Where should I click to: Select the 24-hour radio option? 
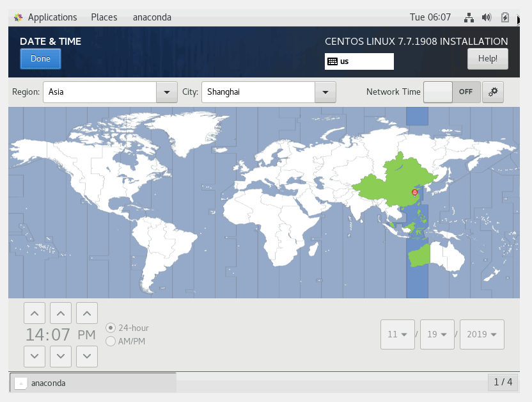click(x=127, y=328)
